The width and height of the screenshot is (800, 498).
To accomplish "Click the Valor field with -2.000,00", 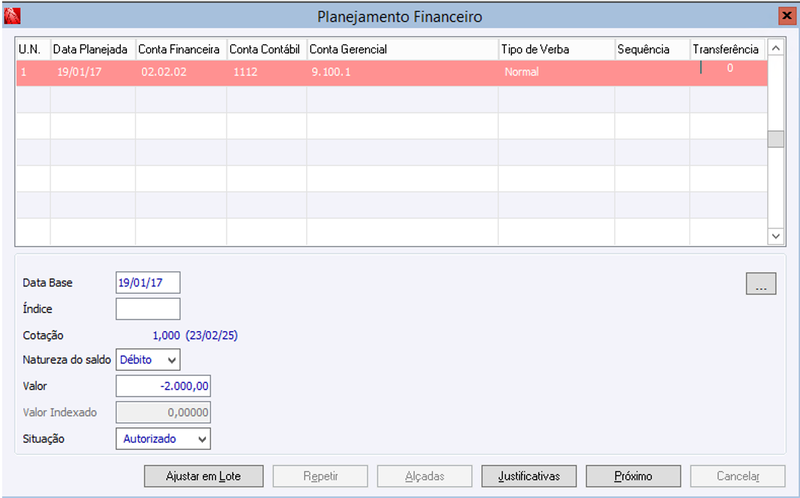I will [163, 386].
